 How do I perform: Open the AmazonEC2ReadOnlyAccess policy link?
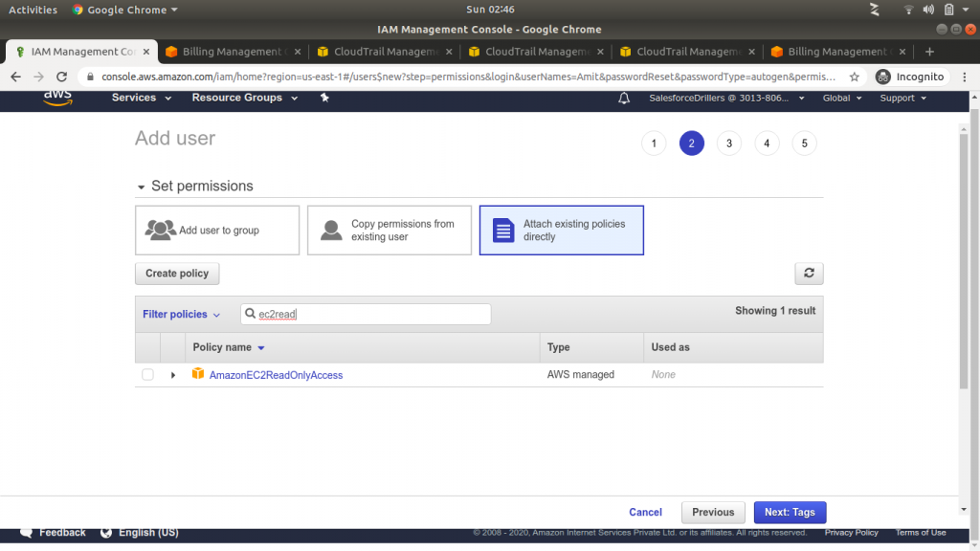tap(276, 375)
